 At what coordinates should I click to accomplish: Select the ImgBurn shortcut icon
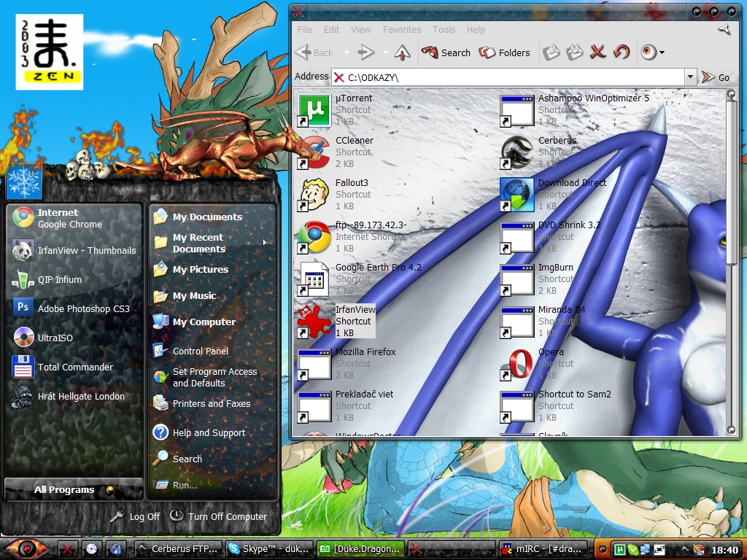pyautogui.click(x=517, y=279)
